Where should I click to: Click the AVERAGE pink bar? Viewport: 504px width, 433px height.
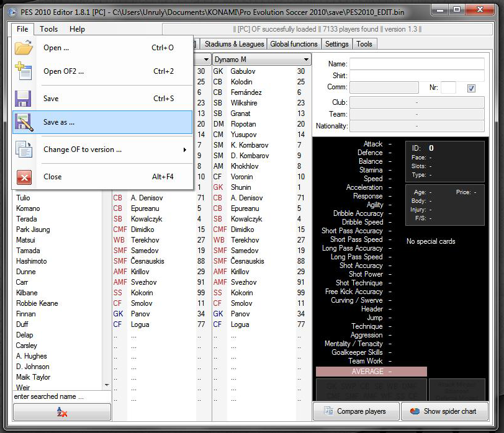(x=371, y=372)
